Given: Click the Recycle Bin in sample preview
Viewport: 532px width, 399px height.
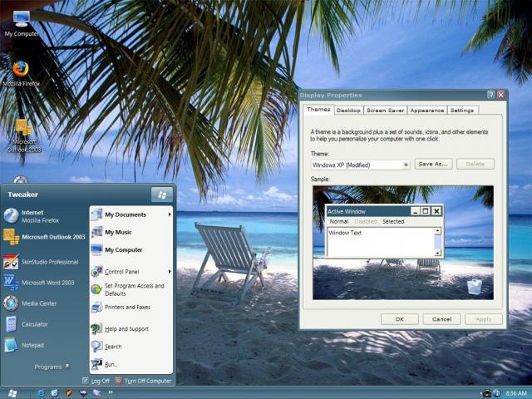Looking at the screenshot, I should point(474,287).
